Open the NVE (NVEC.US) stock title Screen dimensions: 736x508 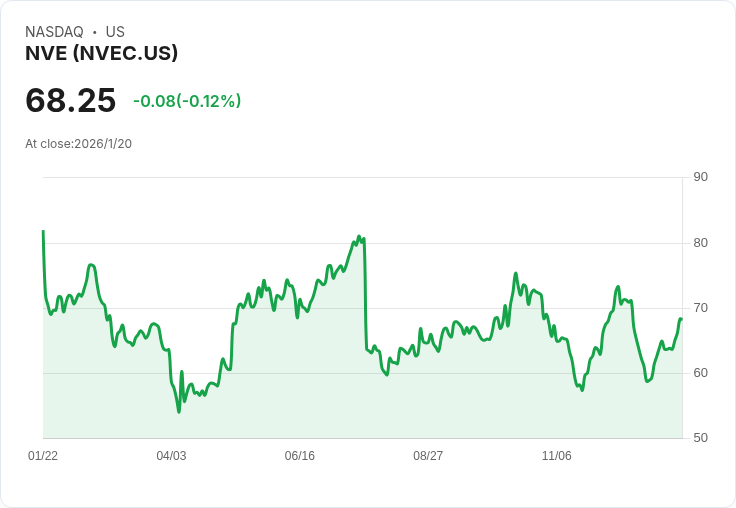coord(101,54)
